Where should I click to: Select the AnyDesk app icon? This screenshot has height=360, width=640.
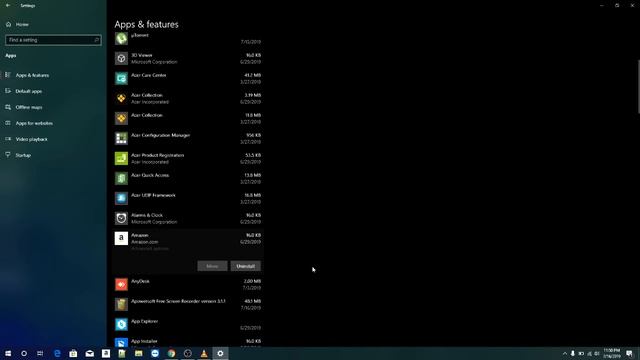pyautogui.click(x=121, y=284)
